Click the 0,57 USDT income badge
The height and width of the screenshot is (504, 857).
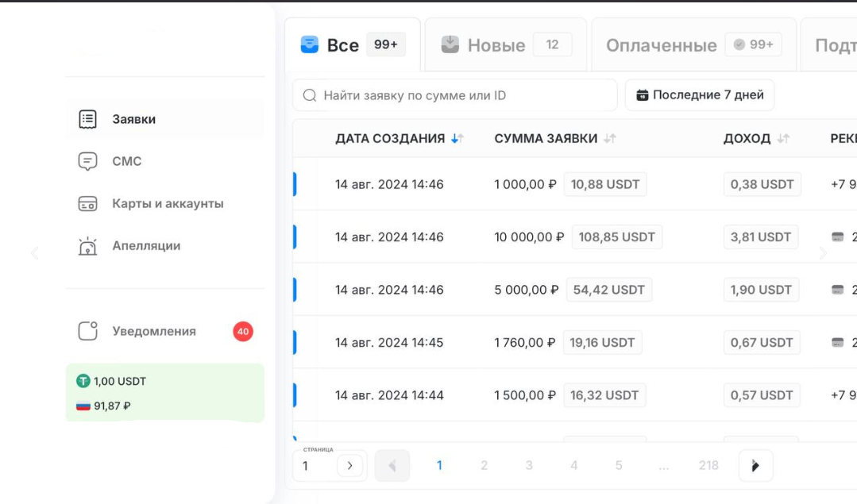click(762, 395)
